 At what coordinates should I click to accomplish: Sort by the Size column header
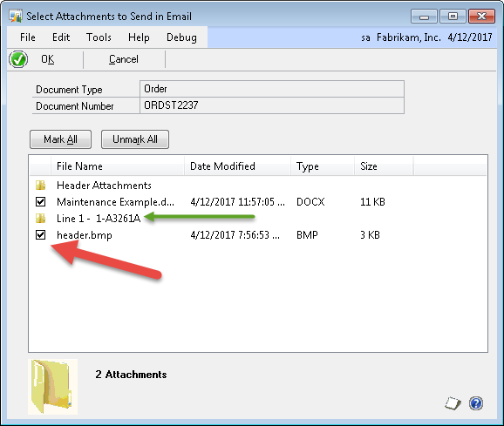[x=384, y=166]
